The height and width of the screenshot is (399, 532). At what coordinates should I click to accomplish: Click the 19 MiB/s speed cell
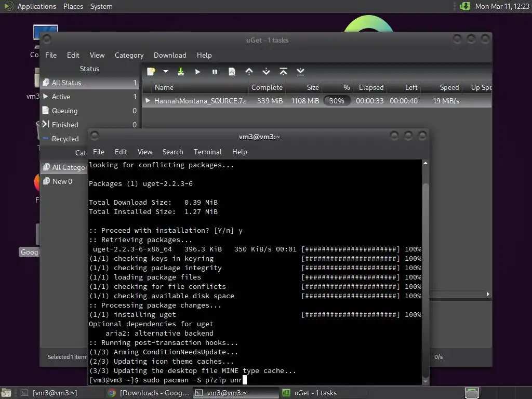pyautogui.click(x=446, y=101)
